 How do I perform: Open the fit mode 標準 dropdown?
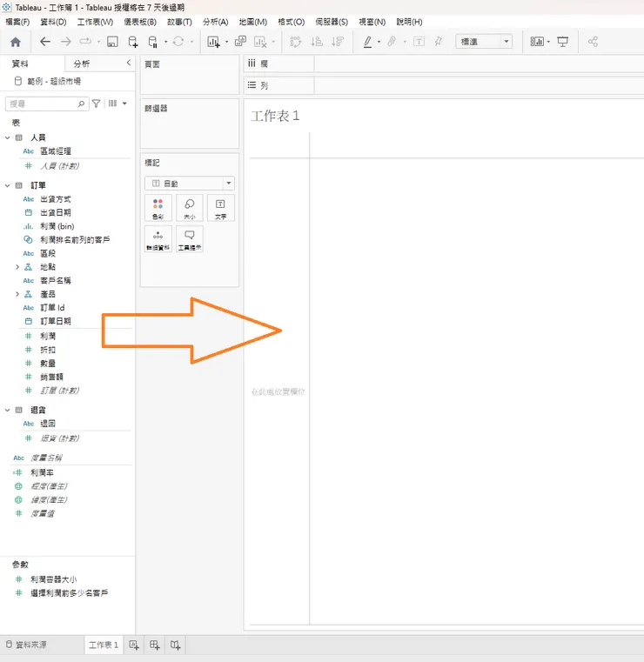click(x=484, y=42)
